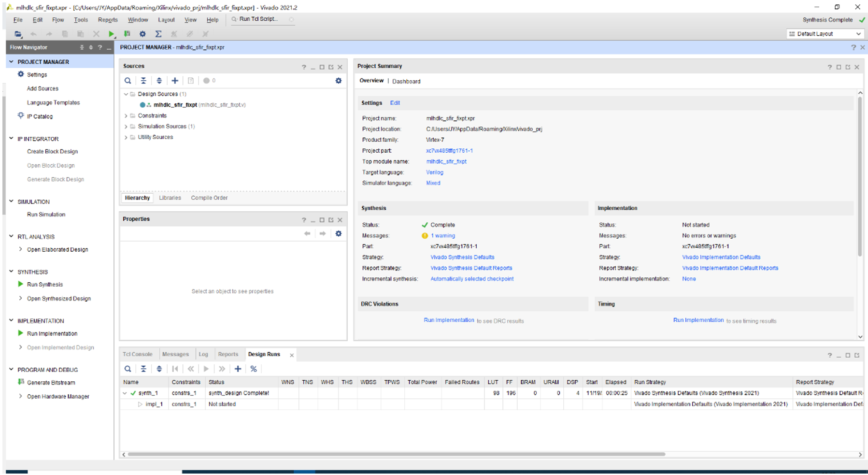Collapse Design Sources tree node
Viewport: 868px width, 475px height.
tap(126, 94)
